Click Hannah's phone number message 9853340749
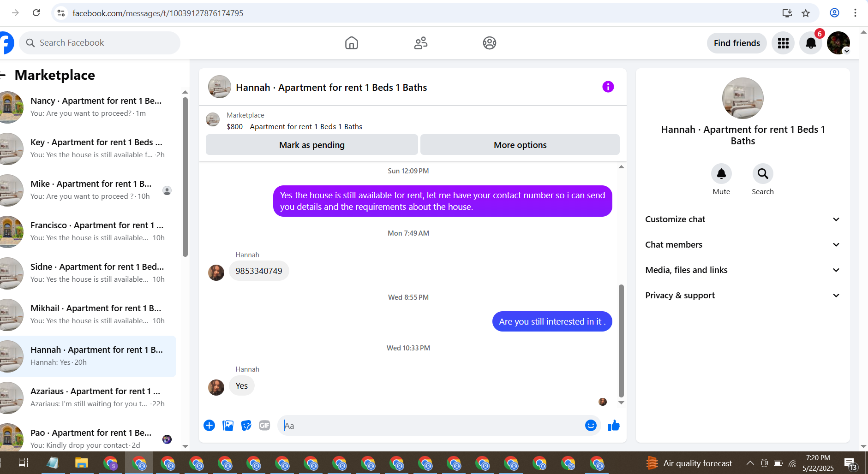868x474 pixels. [259, 271]
